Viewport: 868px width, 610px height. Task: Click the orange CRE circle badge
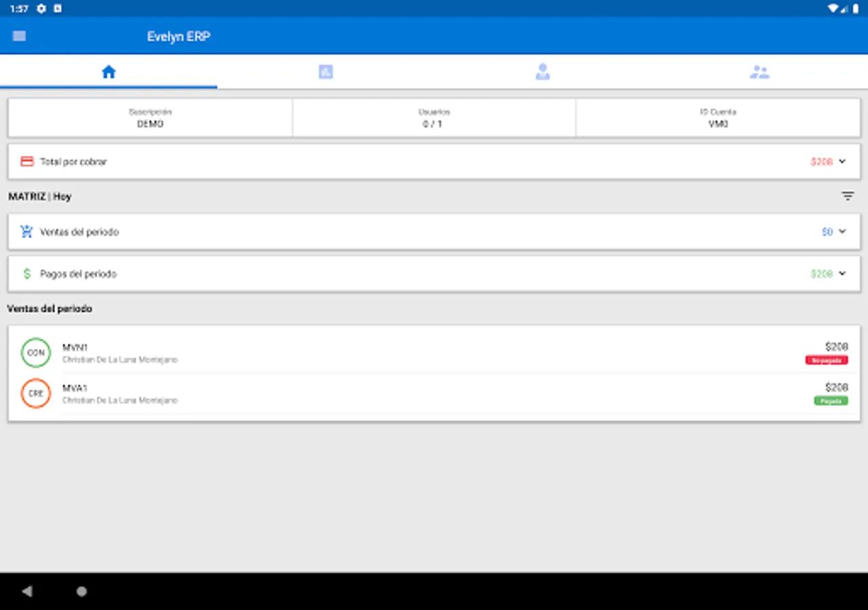[36, 393]
